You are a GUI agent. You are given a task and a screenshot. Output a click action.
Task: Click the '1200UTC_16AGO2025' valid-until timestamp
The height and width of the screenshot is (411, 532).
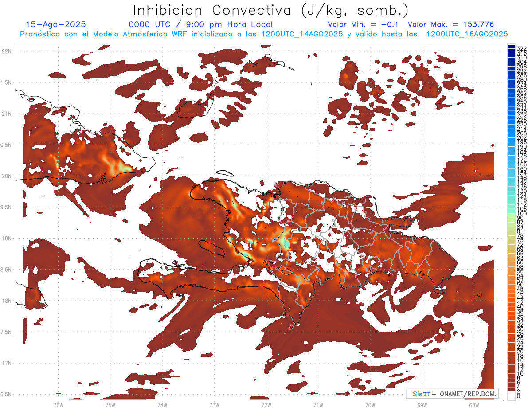click(x=467, y=34)
